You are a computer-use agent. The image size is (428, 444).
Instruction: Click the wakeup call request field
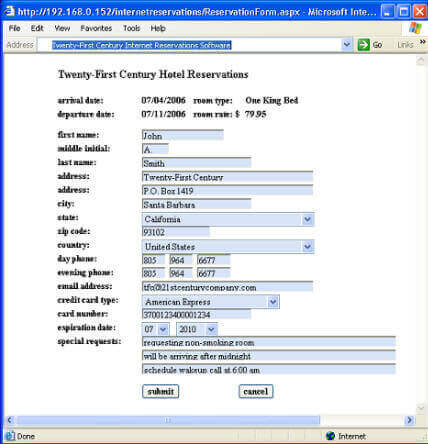(269, 369)
